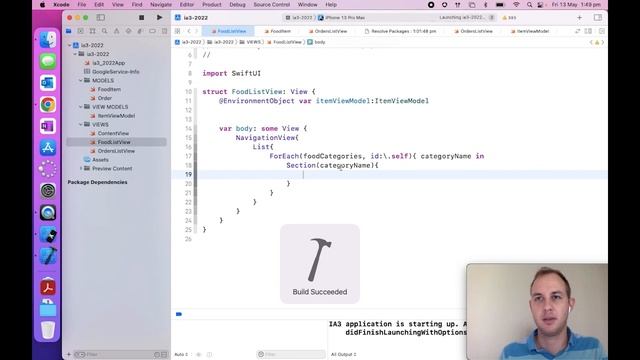The width and height of the screenshot is (640, 360).
Task: Switch to the ItemViewModel editor tab
Action: tap(530, 31)
